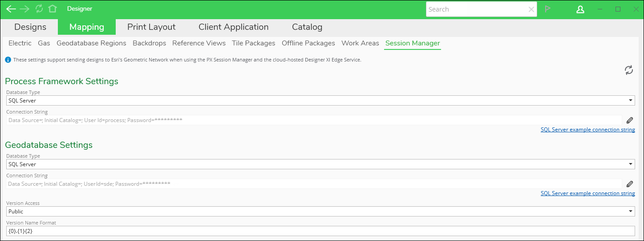The height and width of the screenshot is (241, 644).
Task: Open the user account icon
Action: 580,9
